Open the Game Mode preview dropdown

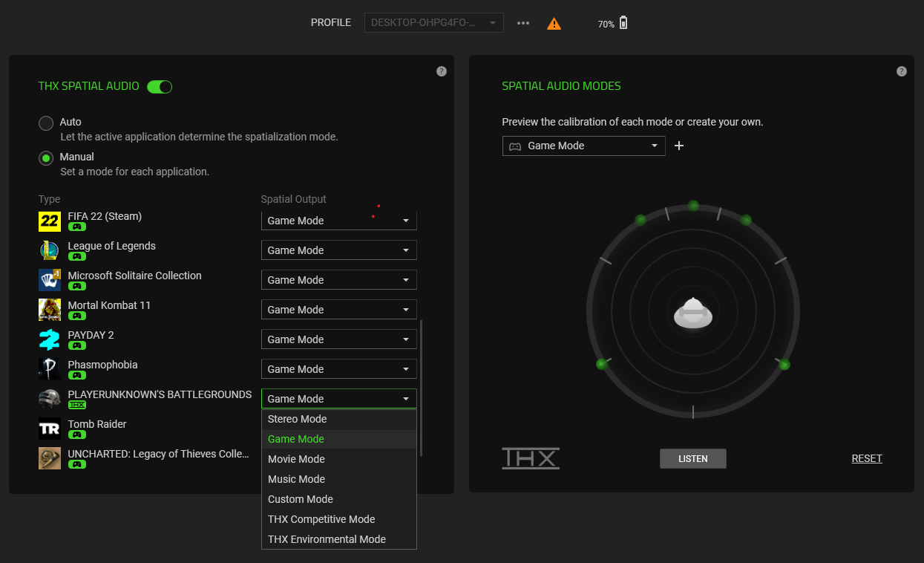584,146
